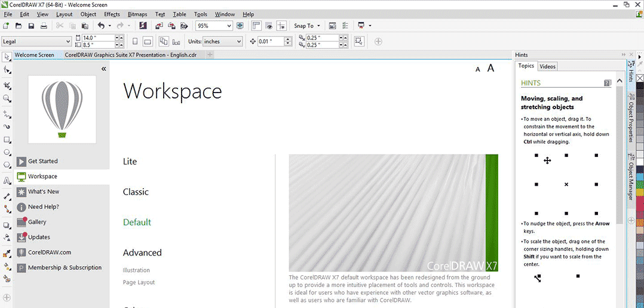
Task: Open the Effects menu
Action: tap(112, 14)
